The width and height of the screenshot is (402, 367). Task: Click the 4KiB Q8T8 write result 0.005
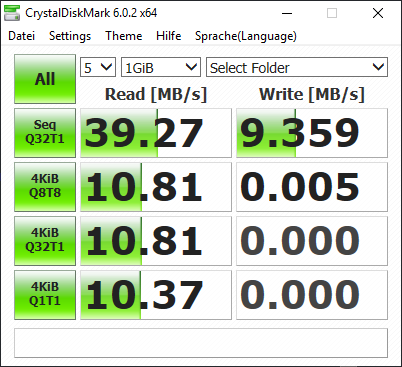(x=312, y=187)
